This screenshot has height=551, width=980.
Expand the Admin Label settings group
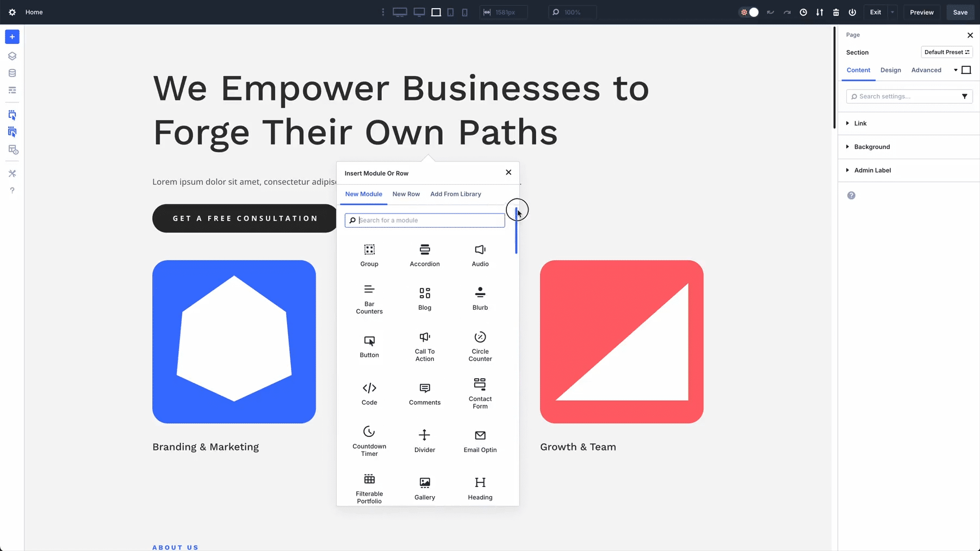[909, 170]
